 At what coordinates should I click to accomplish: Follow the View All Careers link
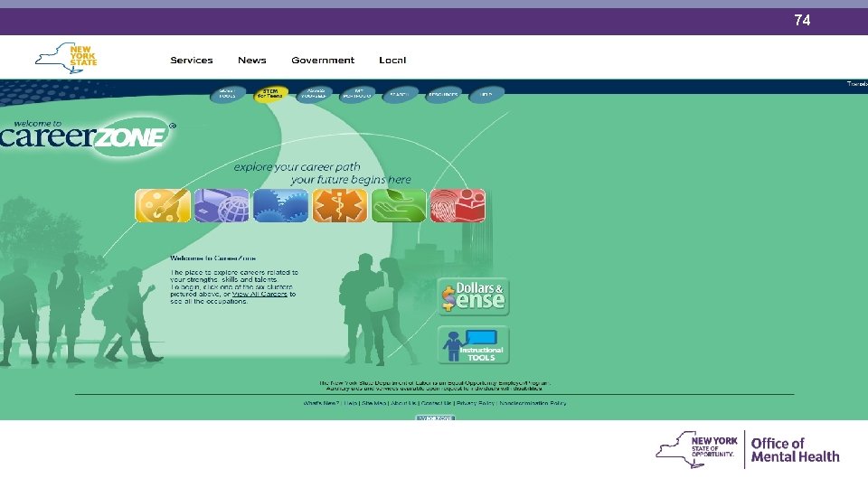(259, 295)
